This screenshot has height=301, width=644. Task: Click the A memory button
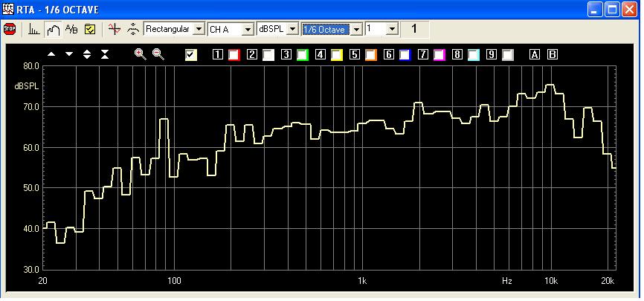pos(534,54)
